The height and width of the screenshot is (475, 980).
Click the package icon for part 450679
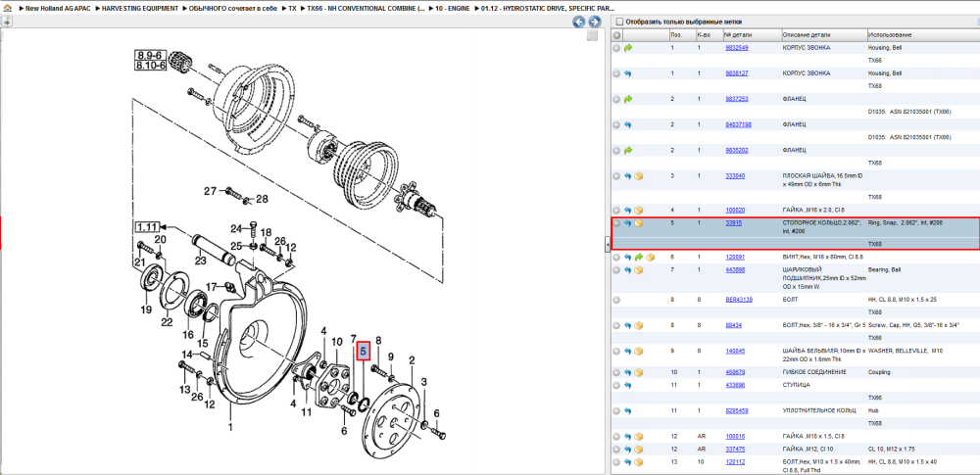[x=639, y=372]
